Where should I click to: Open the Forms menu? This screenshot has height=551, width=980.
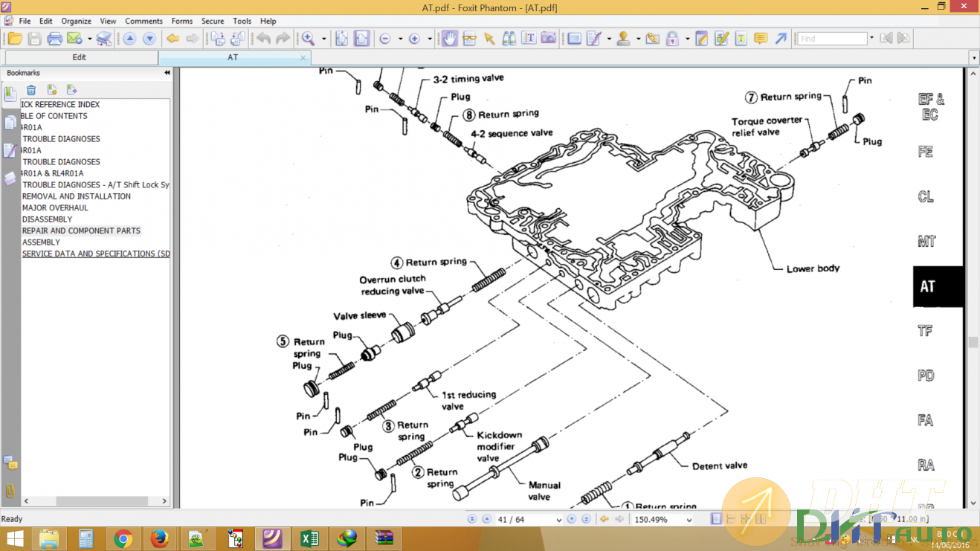coord(181,21)
